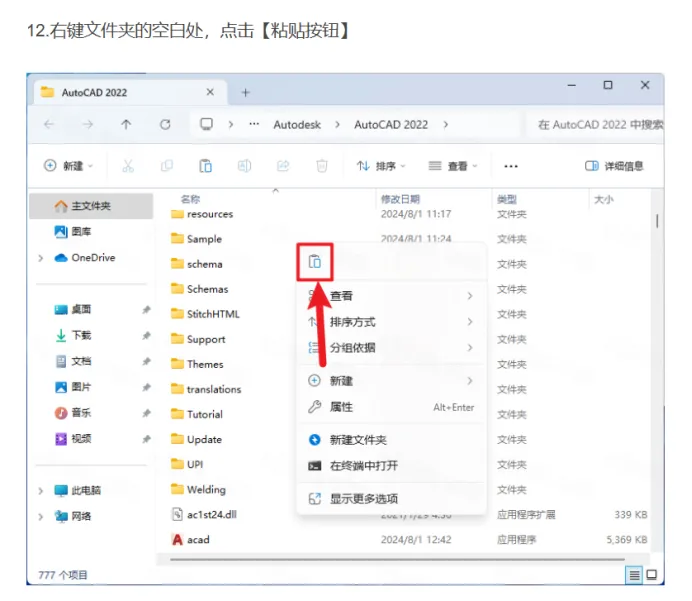Unpin 桌面 using its pin icon
The height and width of the screenshot is (601, 692).
[x=147, y=310]
